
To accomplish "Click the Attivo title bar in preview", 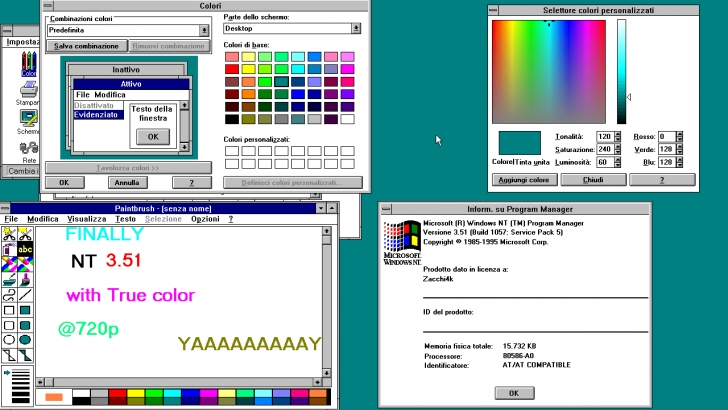I will [x=131, y=84].
